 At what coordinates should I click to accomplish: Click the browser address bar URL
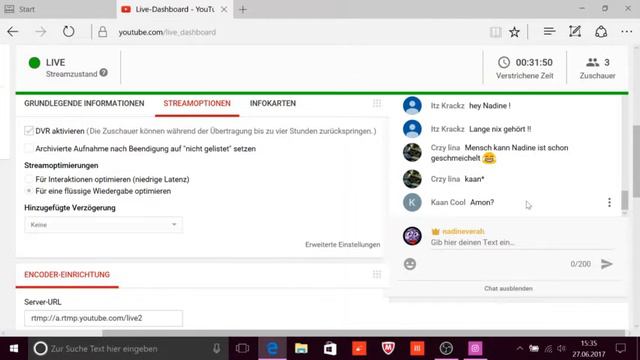(x=167, y=32)
